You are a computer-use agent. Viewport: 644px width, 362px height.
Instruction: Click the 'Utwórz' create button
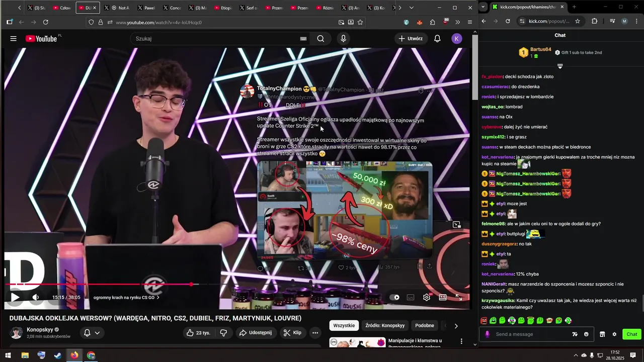tap(410, 39)
